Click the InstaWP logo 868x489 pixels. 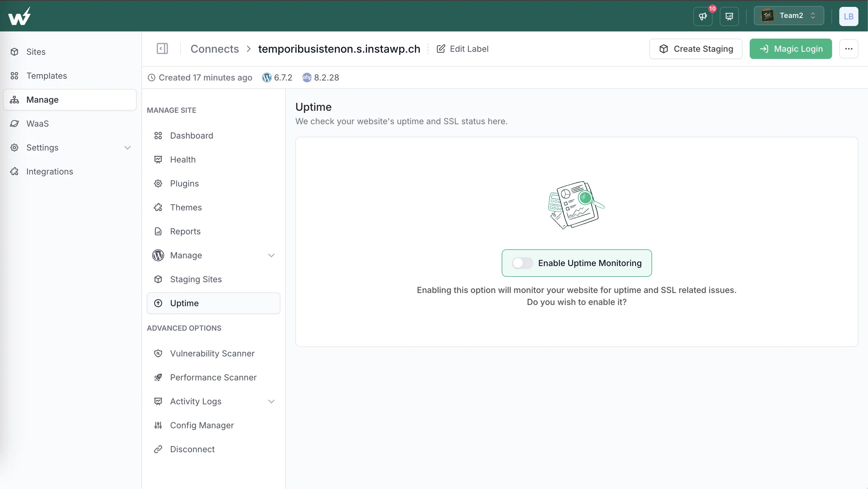(x=20, y=16)
